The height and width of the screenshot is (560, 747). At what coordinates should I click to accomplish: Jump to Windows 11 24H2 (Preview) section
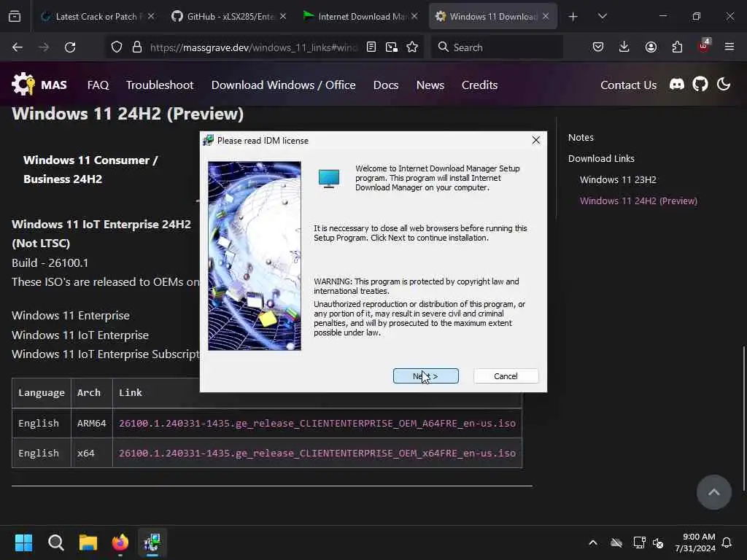tap(638, 201)
